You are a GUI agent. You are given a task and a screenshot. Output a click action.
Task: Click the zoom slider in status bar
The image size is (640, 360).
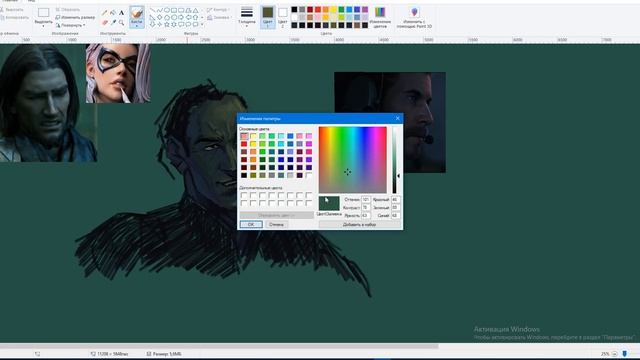point(624,353)
